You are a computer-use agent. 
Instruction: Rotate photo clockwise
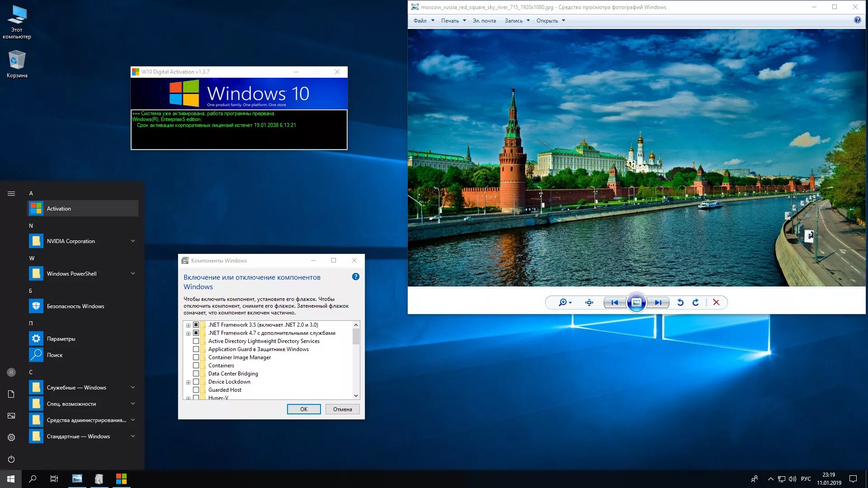696,303
